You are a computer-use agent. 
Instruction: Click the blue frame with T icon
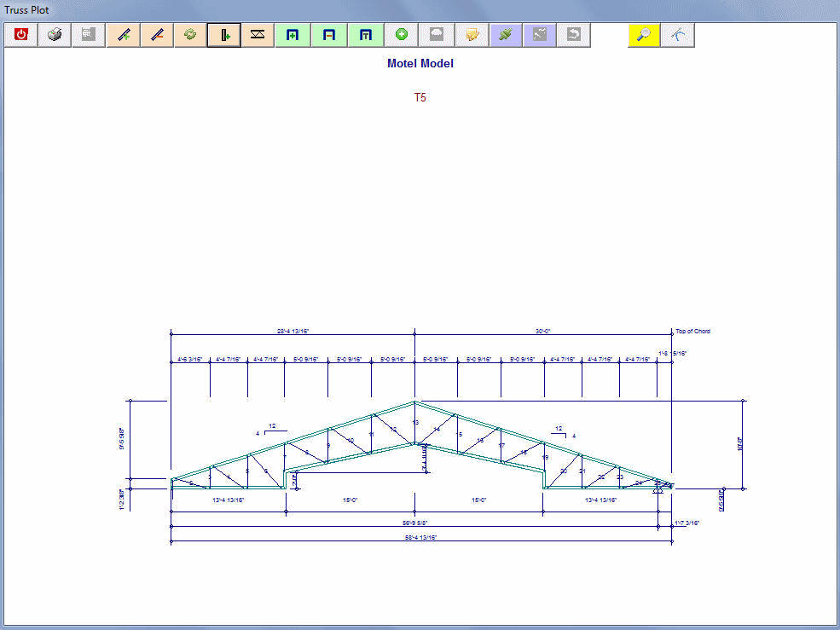click(x=365, y=35)
